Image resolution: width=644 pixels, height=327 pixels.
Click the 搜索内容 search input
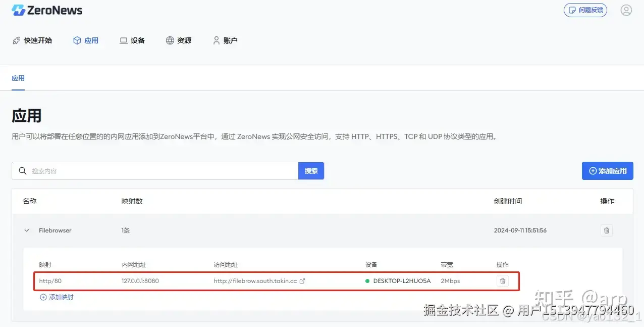[155, 171]
